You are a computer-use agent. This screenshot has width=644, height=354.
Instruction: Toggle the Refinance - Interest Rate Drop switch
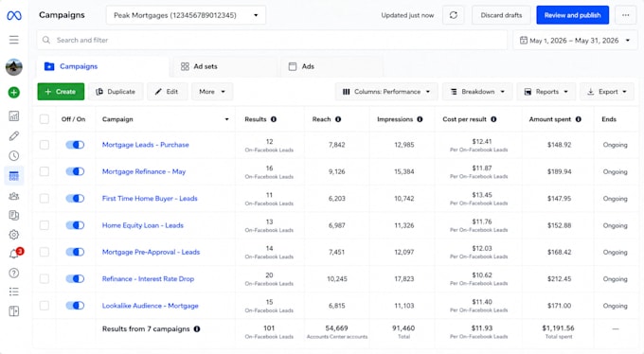point(75,279)
